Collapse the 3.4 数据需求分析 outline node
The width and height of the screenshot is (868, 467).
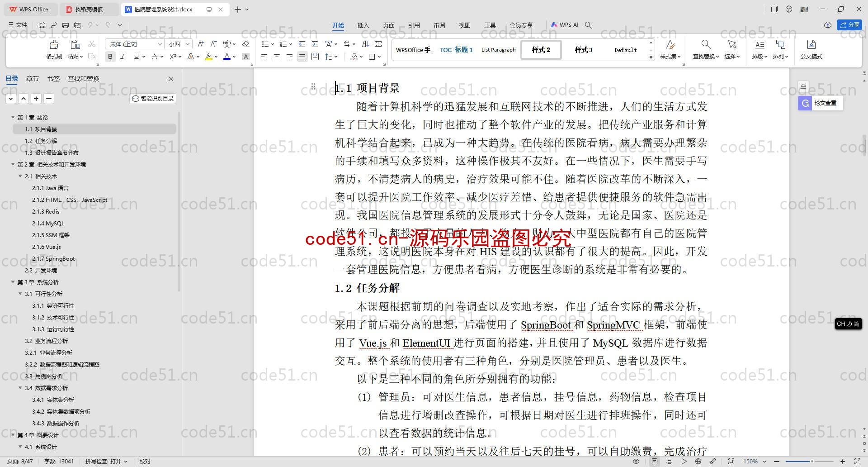click(20, 388)
